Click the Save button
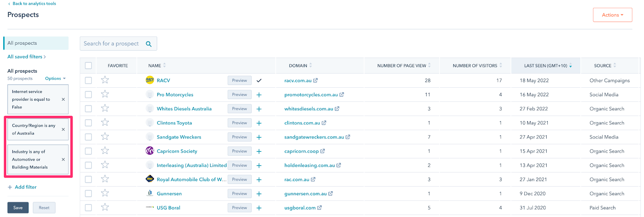The height and width of the screenshot is (217, 644). [x=18, y=208]
